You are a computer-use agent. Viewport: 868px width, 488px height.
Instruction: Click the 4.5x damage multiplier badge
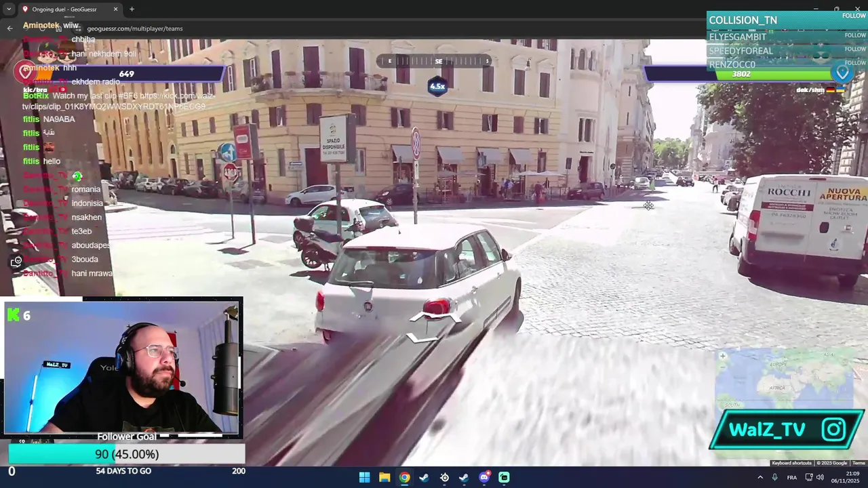[437, 86]
